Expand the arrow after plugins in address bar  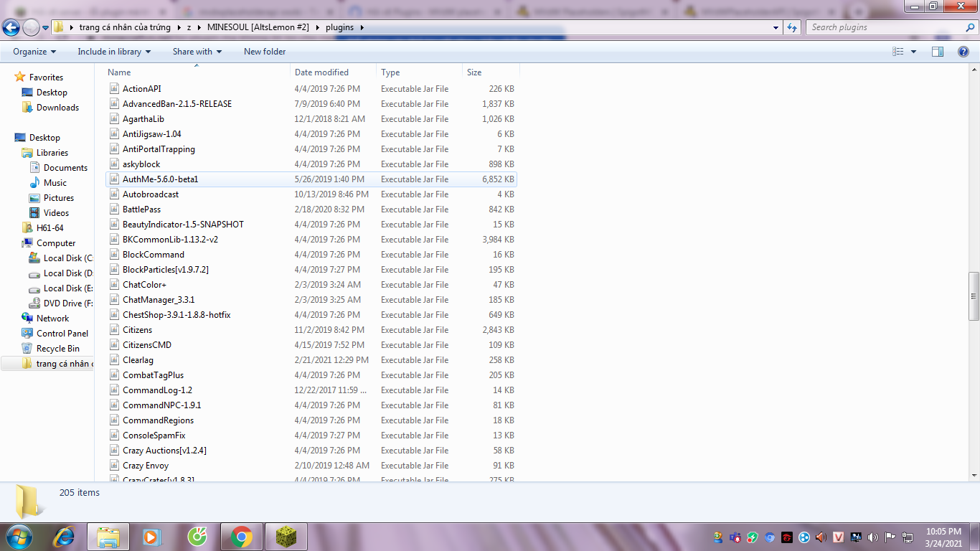pos(362,27)
